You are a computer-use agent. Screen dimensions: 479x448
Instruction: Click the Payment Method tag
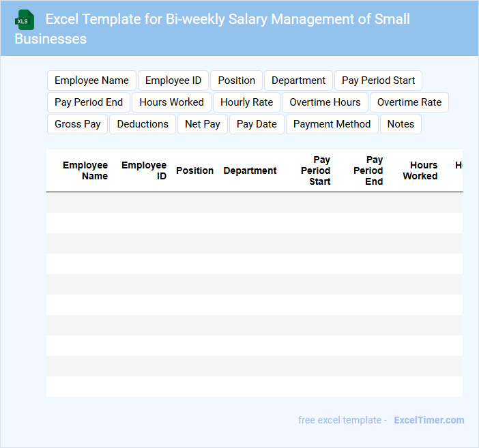[332, 124]
